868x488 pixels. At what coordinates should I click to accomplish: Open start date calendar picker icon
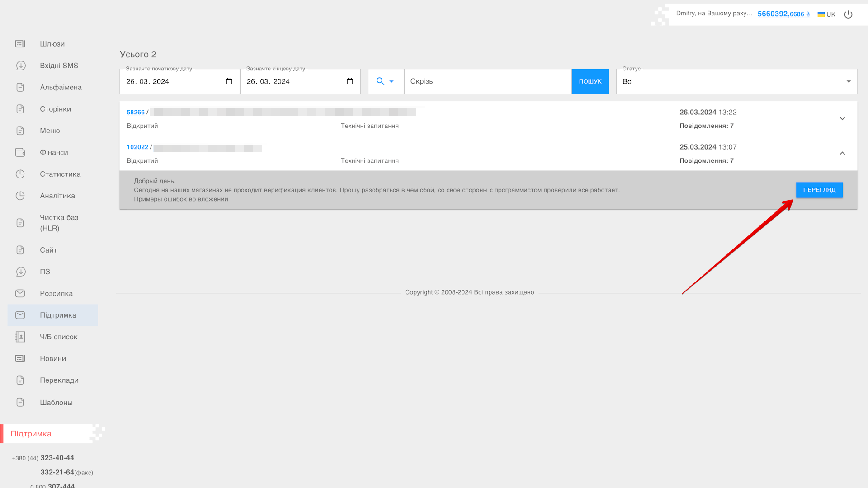pos(229,81)
